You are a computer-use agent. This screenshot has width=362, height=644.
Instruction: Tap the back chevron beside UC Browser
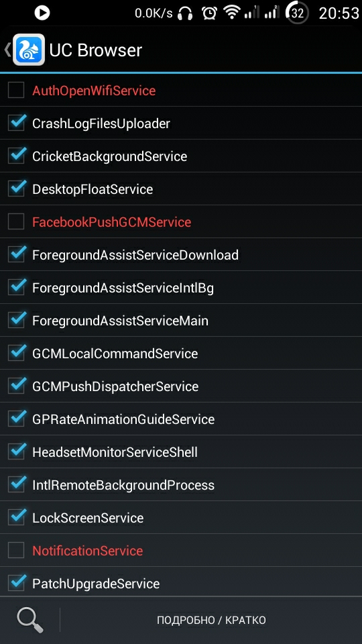(7, 50)
